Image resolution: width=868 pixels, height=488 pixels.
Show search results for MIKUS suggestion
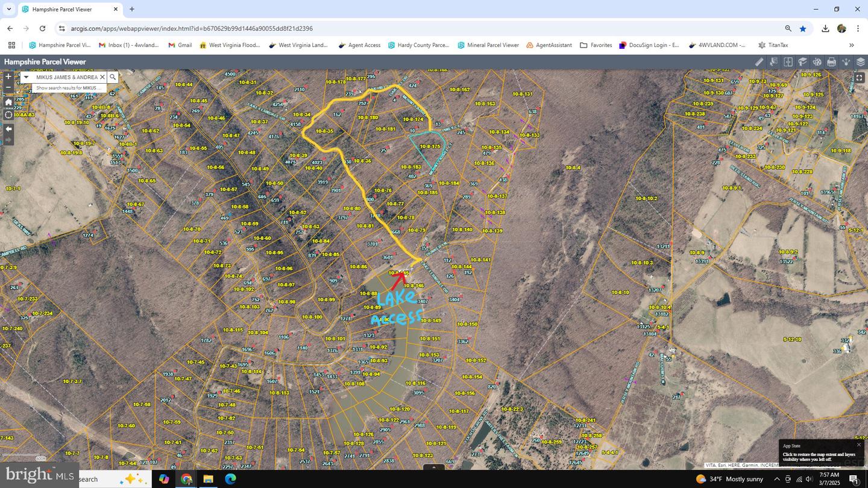pos(69,88)
